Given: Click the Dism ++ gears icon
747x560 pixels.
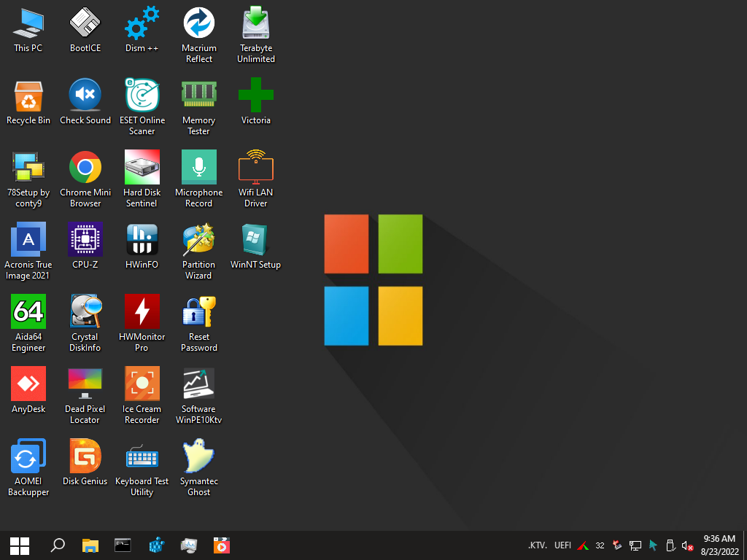Looking at the screenshot, I should click(x=142, y=24).
